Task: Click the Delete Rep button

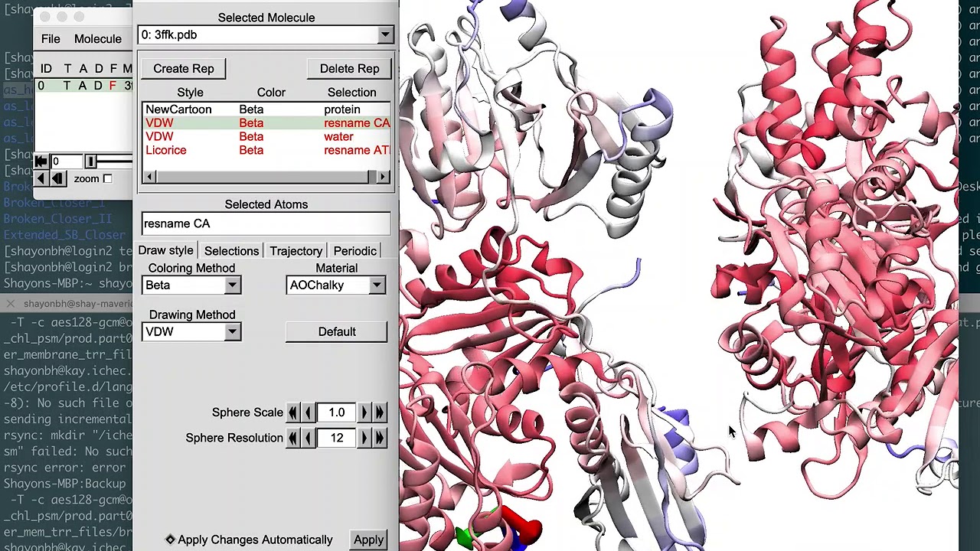Action: pos(349,69)
